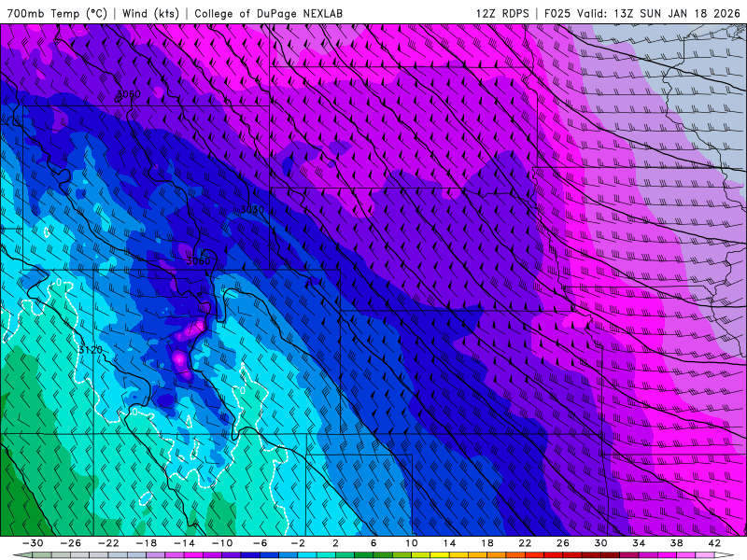Click the 'Wind (kts)' header label
This screenshot has height=560, width=747.
pyautogui.click(x=150, y=13)
